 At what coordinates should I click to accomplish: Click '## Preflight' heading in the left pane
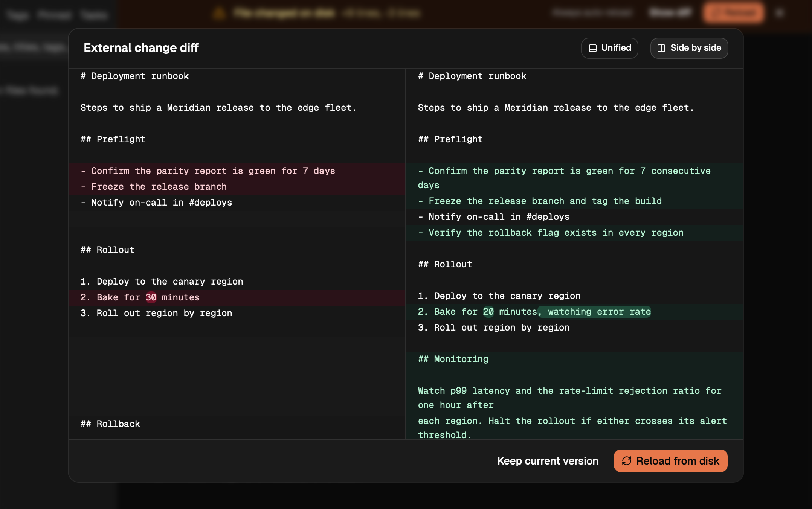(113, 139)
